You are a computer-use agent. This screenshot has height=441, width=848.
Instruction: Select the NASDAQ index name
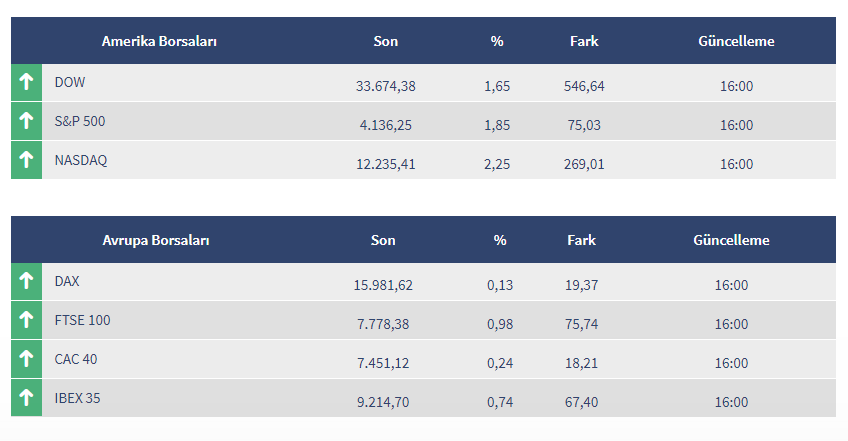80,160
